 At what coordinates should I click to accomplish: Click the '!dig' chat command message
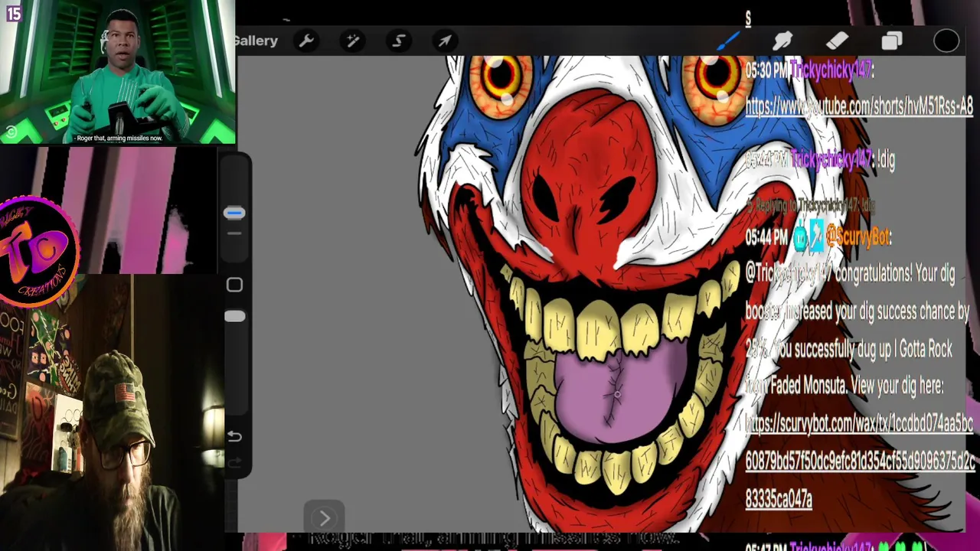coord(886,159)
